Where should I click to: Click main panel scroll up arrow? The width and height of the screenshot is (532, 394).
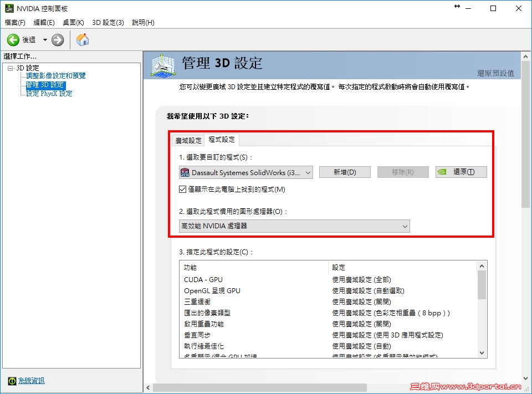(525, 57)
